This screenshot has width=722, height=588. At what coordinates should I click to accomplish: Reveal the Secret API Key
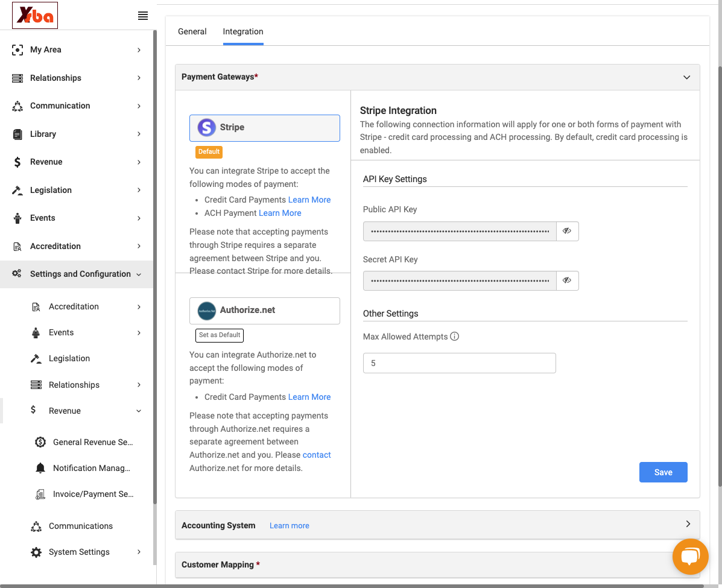[567, 280]
